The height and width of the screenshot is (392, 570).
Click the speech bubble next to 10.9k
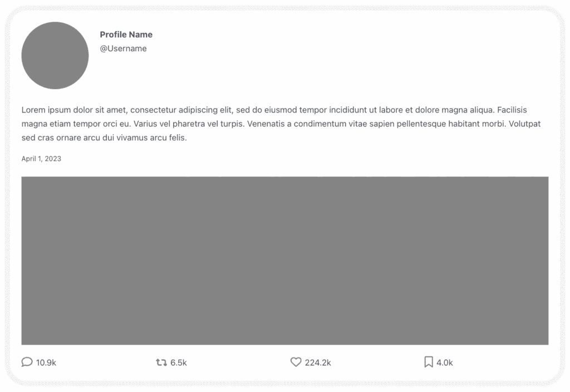[26, 362]
